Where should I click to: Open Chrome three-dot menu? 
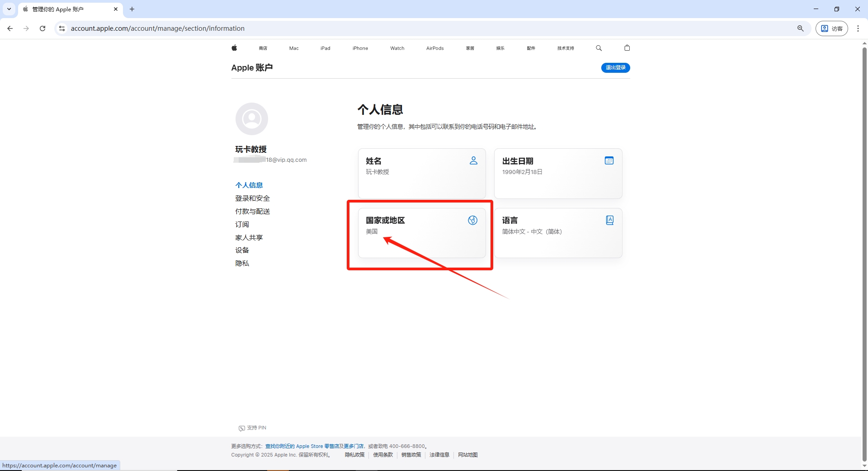click(x=858, y=28)
